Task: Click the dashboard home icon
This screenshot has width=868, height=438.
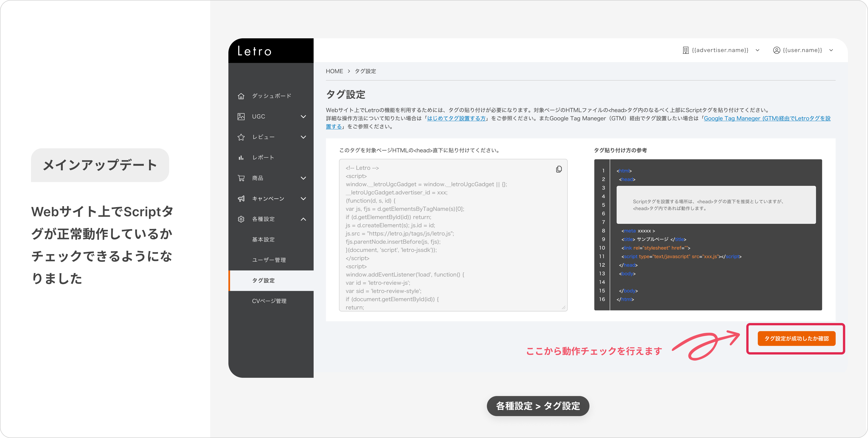Action: click(241, 96)
